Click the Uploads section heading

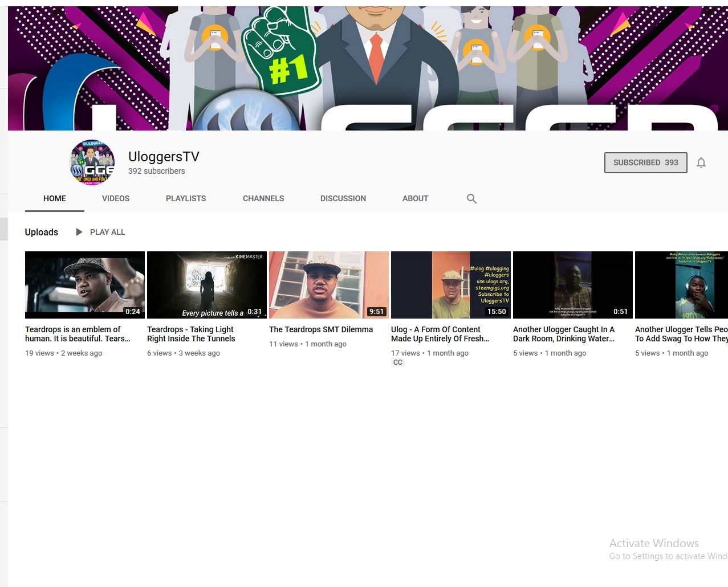(x=42, y=232)
